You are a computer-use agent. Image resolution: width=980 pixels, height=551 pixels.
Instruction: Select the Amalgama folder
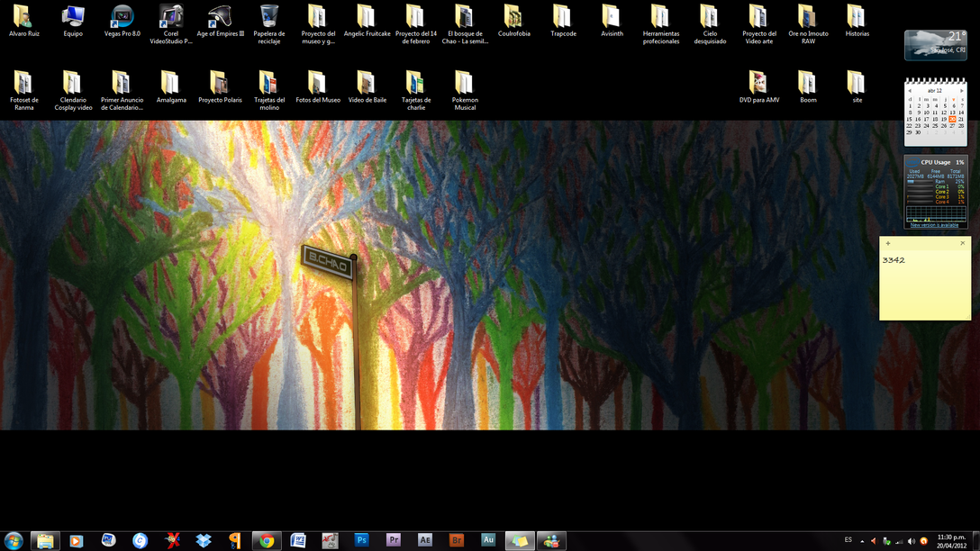tap(170, 86)
